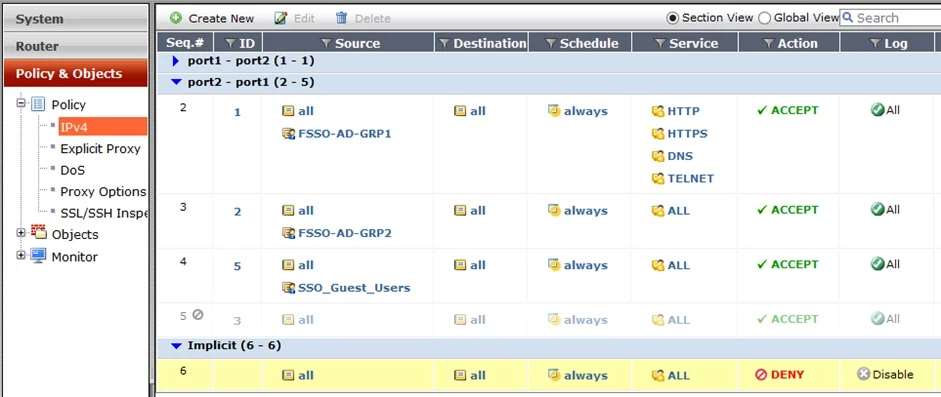Click the FSSO-AD-GRP2 source text
Viewport: 941px width, 397px height.
344,233
